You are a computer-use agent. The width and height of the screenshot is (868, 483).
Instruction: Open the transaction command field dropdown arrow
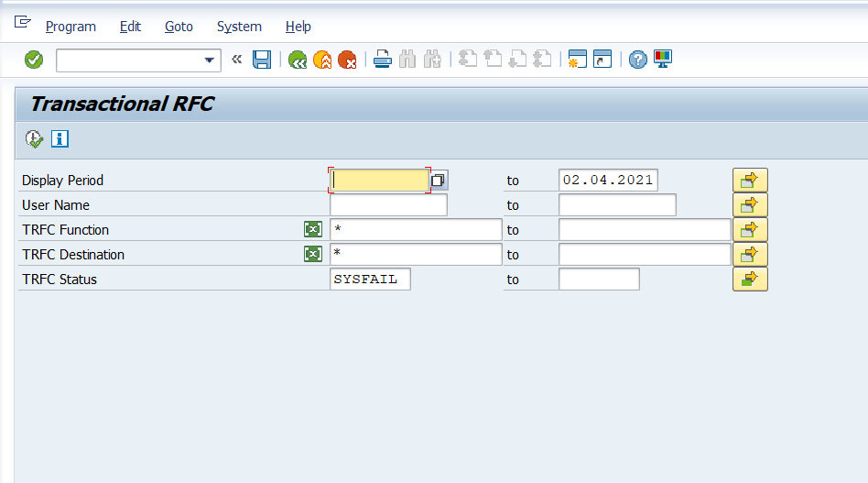[x=211, y=60]
